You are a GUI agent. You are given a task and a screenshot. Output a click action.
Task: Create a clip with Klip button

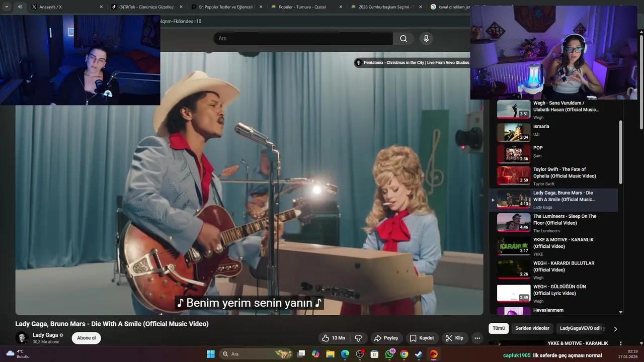click(454, 338)
